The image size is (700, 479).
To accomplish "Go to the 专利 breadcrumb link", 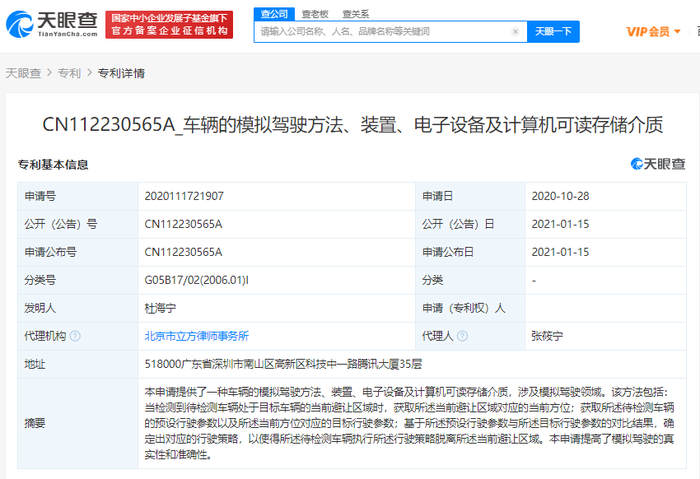I will coord(69,73).
